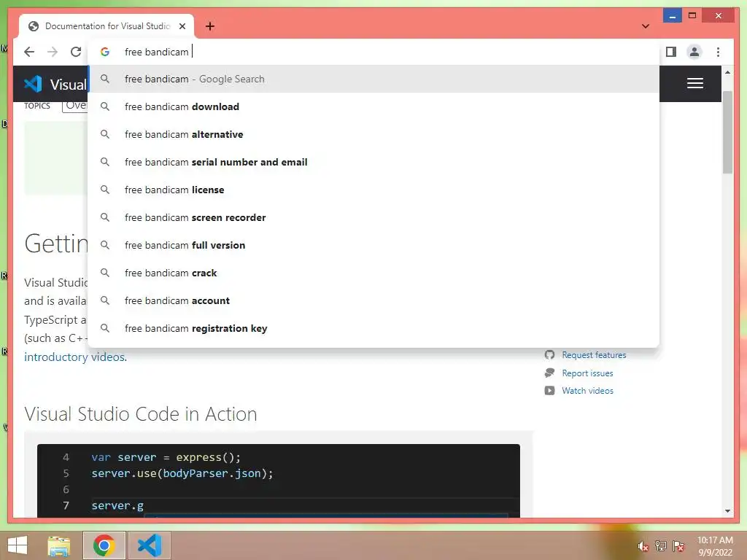Image resolution: width=747 pixels, height=560 pixels.
Task: Select 'free bandicam account' suggestion
Action: [x=373, y=300]
